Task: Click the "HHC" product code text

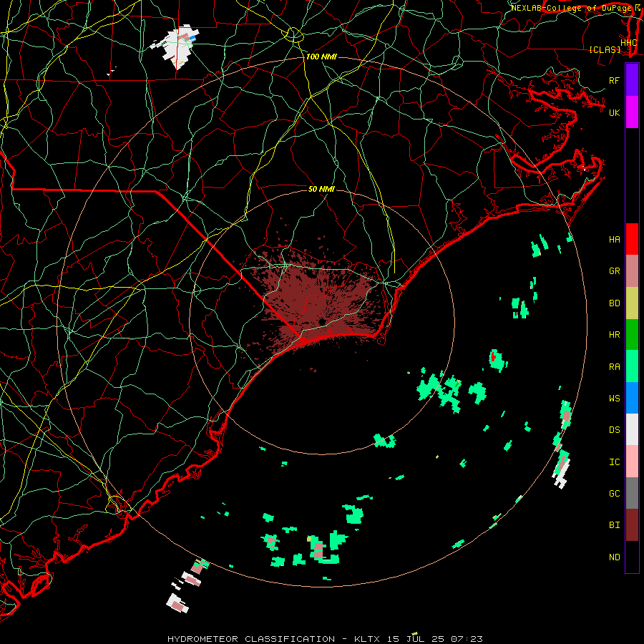Action: 628,43
